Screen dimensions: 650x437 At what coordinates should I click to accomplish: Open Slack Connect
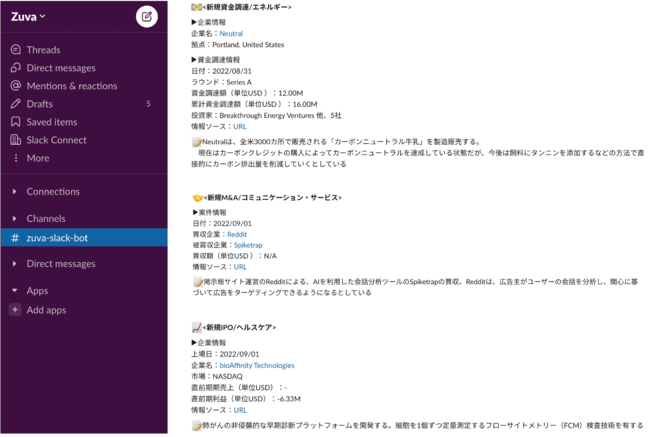(x=56, y=140)
